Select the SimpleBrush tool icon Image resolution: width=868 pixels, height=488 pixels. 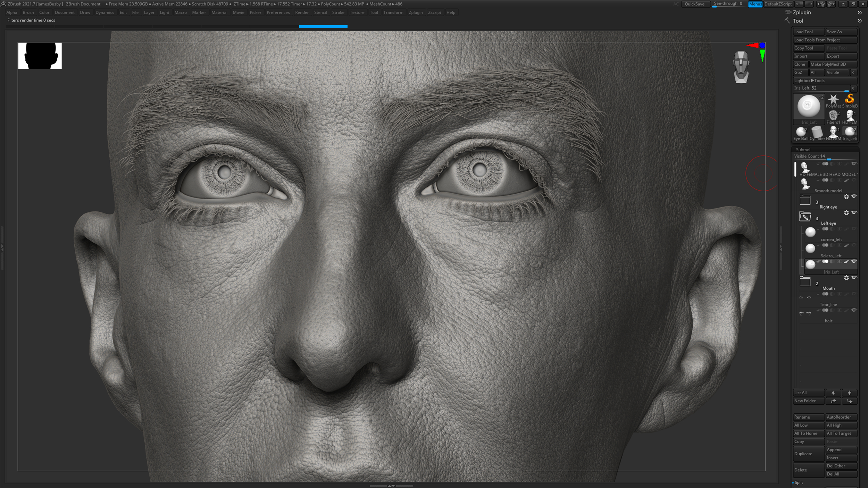[x=850, y=100]
